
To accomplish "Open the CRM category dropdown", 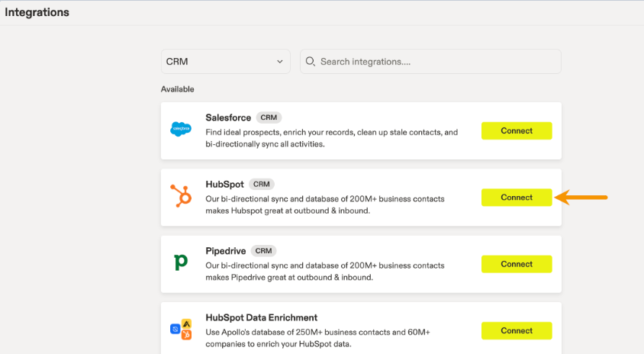I will point(226,62).
